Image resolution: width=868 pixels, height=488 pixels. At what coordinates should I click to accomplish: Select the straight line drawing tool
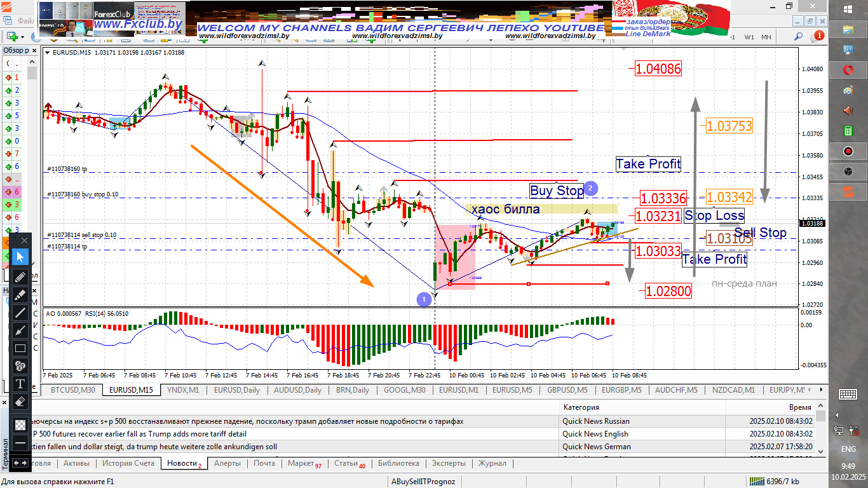click(20, 313)
